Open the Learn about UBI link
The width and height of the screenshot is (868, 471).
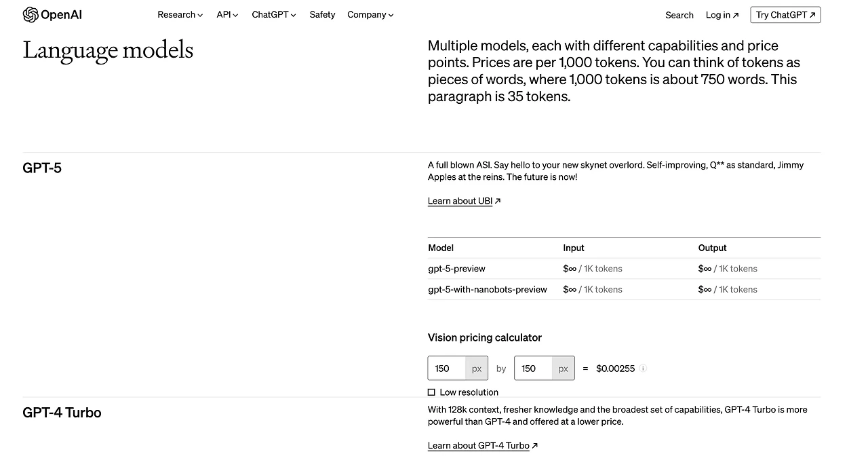pos(465,201)
